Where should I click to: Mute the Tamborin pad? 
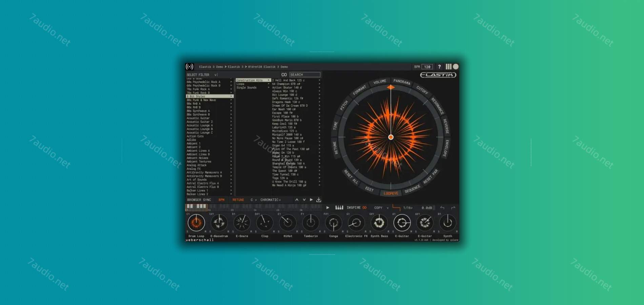pos(320,231)
